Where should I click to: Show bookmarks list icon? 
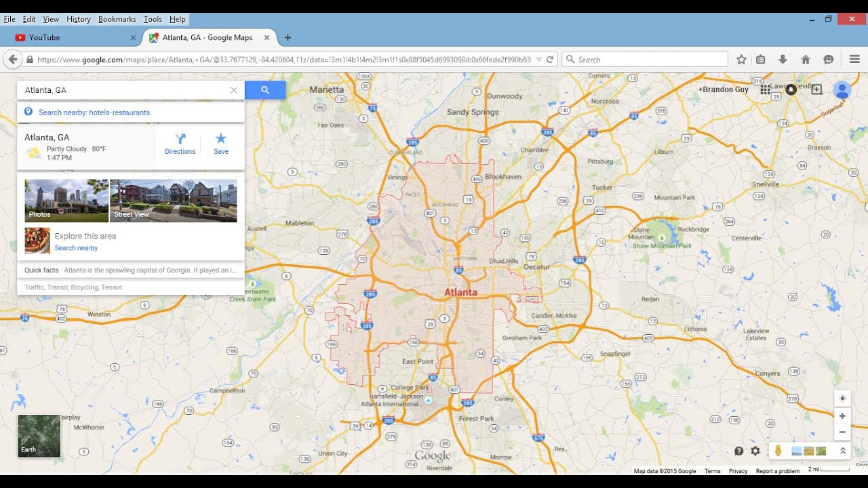click(761, 60)
